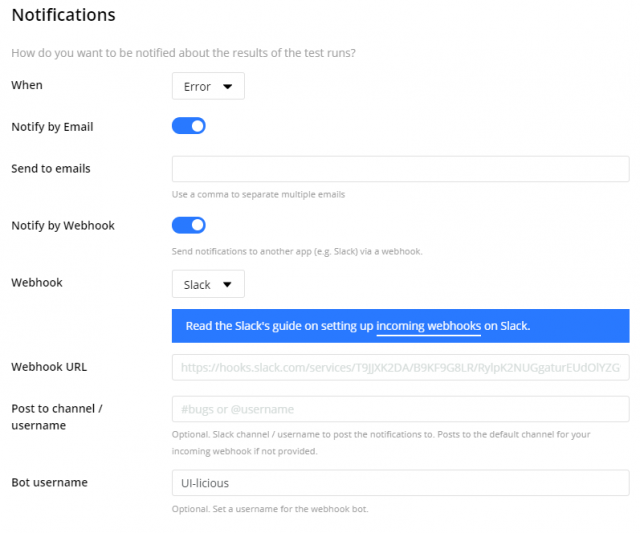This screenshot has height=533, width=640.
Task: Click the "Send to emails" label
Action: [x=51, y=168]
